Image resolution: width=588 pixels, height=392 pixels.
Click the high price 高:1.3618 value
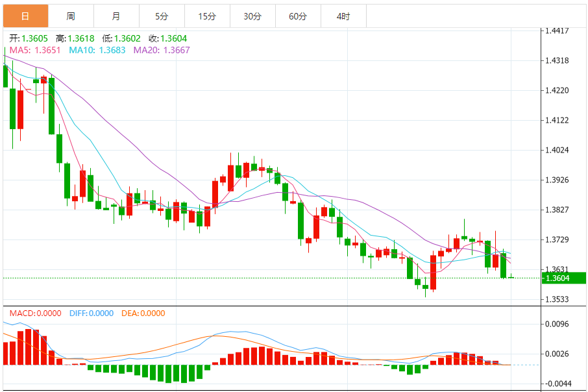75,39
